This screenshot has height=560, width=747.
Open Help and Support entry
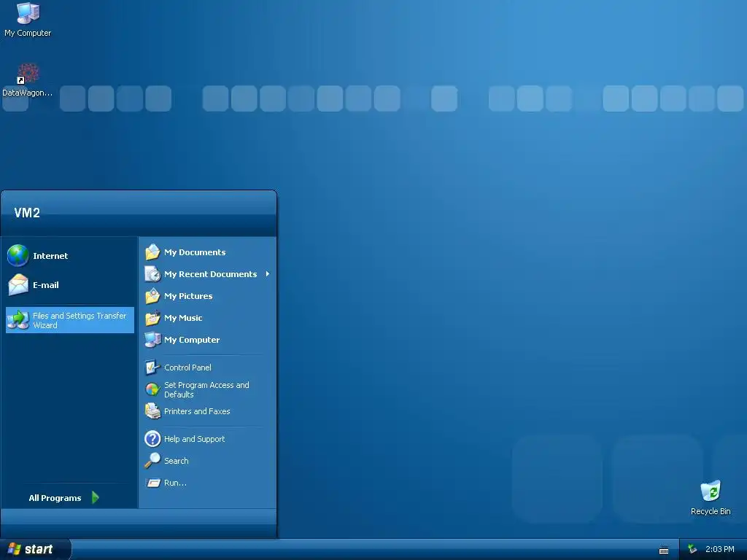pyautogui.click(x=208, y=438)
